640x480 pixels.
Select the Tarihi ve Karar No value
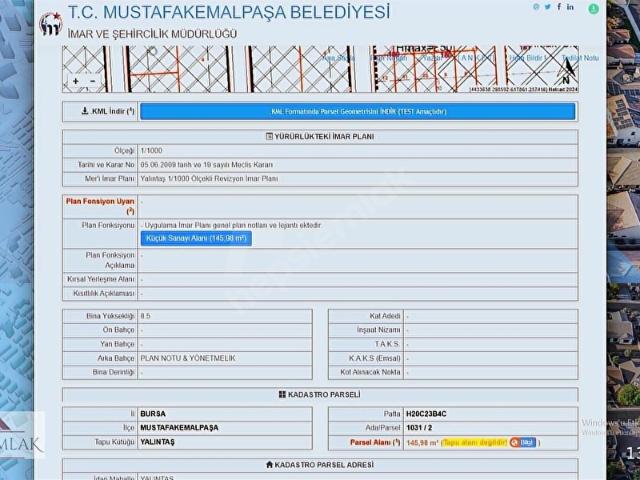(x=207, y=165)
